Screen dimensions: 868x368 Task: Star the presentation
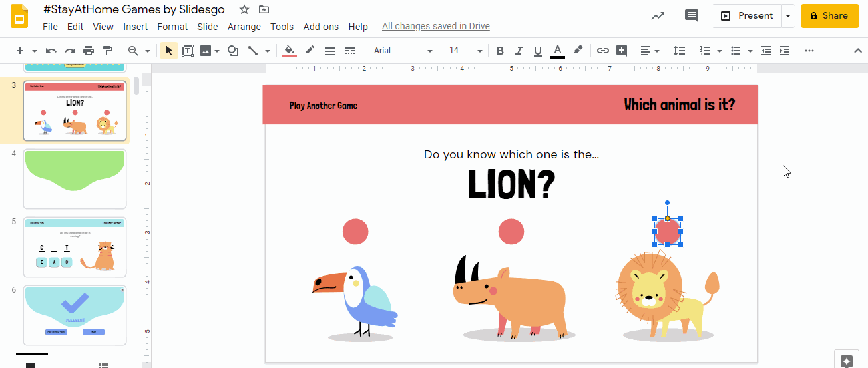pyautogui.click(x=244, y=9)
